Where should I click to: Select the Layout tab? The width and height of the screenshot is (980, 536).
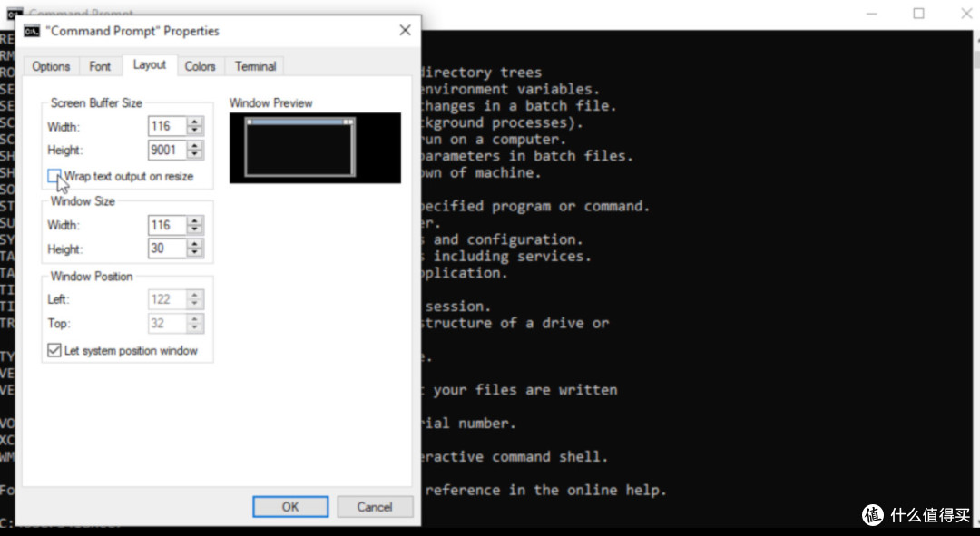click(x=150, y=65)
